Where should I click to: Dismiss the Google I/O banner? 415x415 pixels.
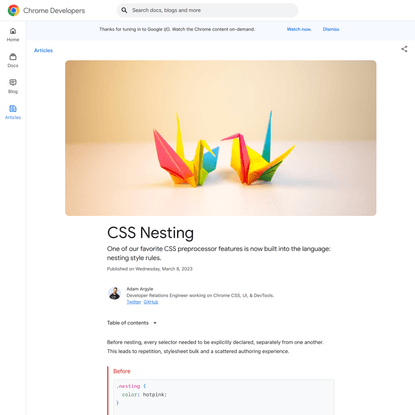(x=331, y=29)
